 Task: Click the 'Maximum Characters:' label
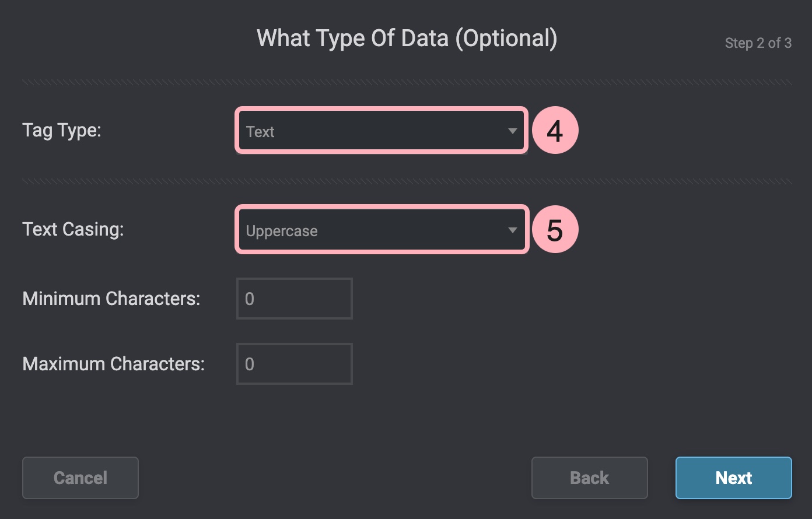pos(114,364)
